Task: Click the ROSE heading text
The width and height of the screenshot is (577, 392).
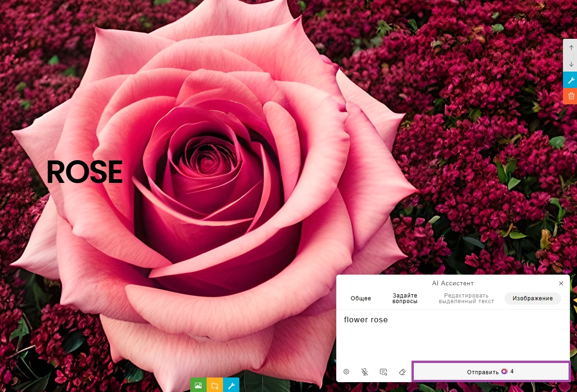Action: click(85, 172)
